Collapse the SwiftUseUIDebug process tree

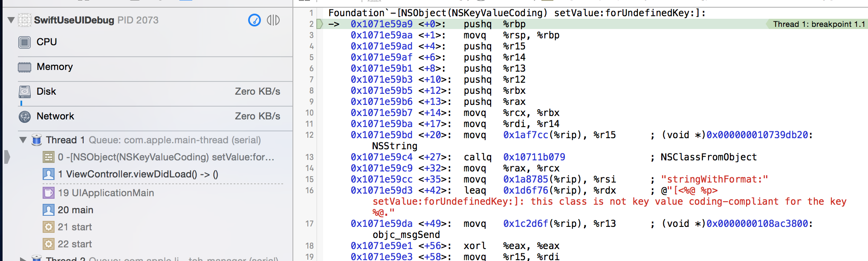point(11,20)
